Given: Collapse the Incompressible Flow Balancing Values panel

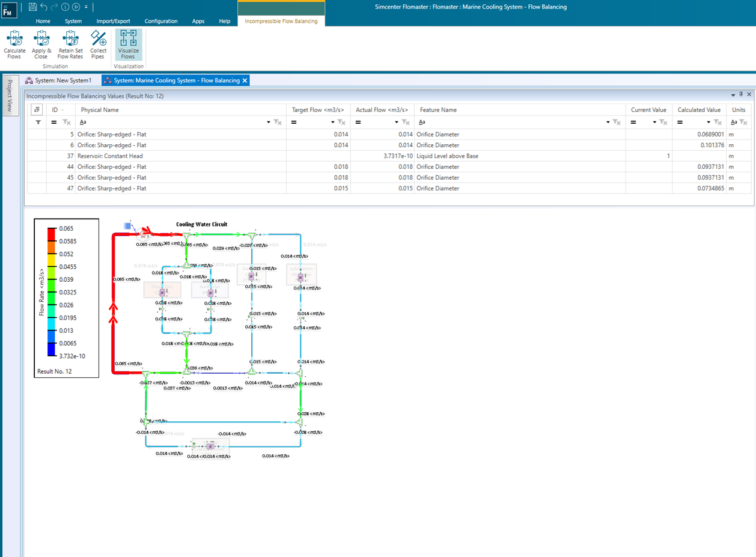Looking at the screenshot, I should tap(733, 94).
